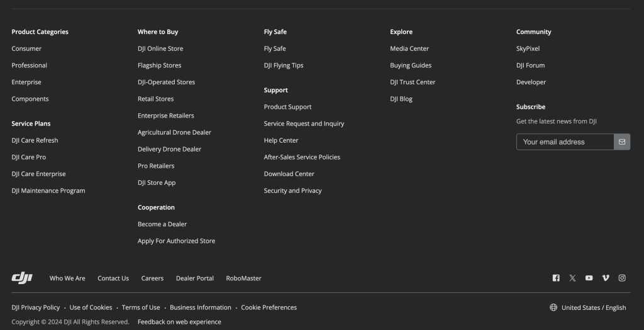644x330 pixels.
Task: Open Download Center link
Action: click(289, 174)
